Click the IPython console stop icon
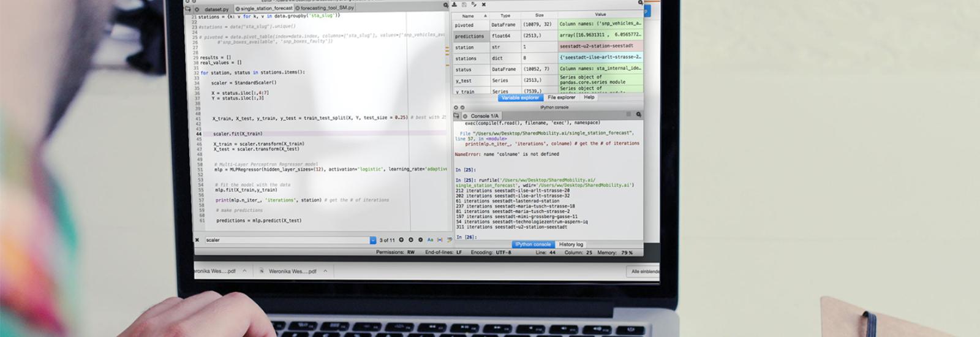The image size is (980, 337). pos(628,114)
